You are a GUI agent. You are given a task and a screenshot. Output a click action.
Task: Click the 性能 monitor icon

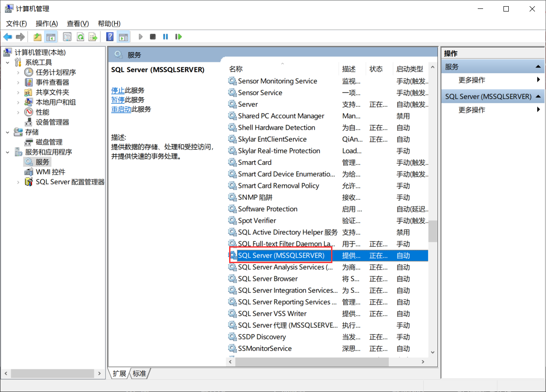coord(28,112)
